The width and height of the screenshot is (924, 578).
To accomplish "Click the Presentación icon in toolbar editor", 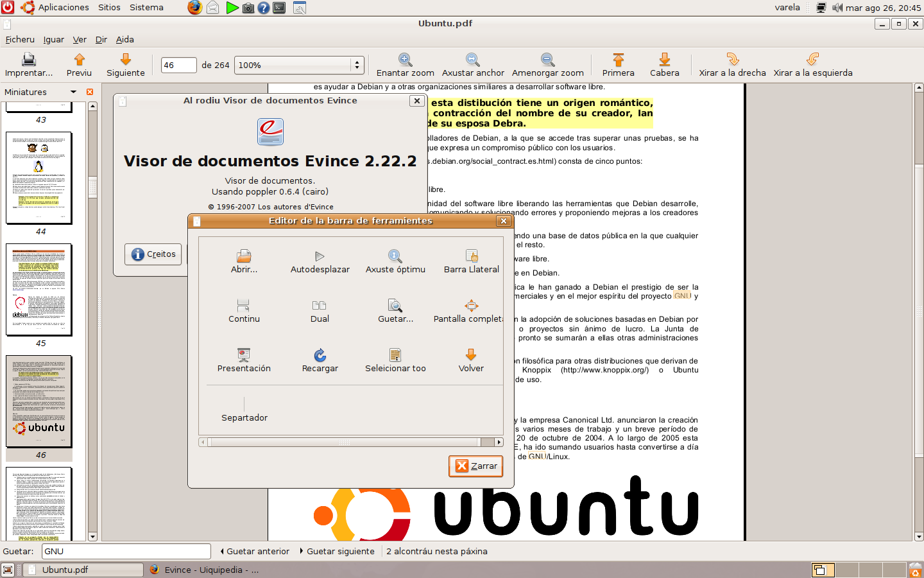I will point(244,355).
